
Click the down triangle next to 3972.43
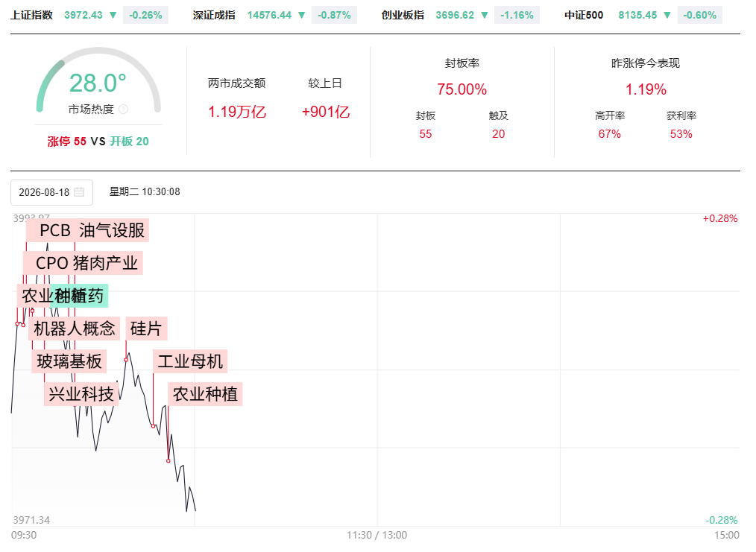tap(113, 15)
